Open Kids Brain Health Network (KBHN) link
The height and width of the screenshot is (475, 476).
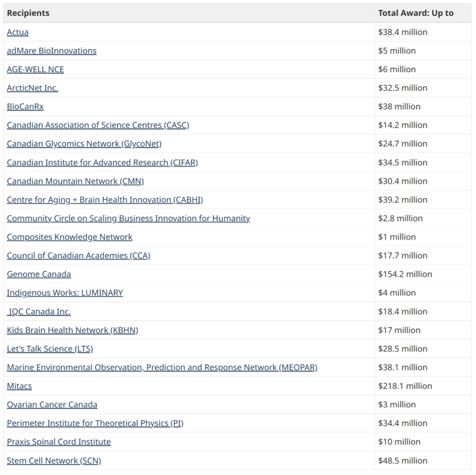click(73, 330)
